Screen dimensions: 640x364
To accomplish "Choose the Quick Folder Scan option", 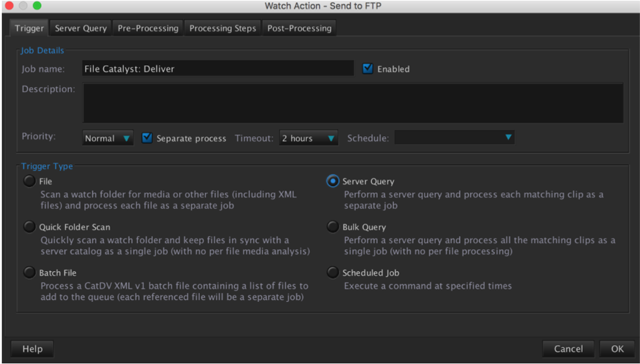I will point(29,227).
